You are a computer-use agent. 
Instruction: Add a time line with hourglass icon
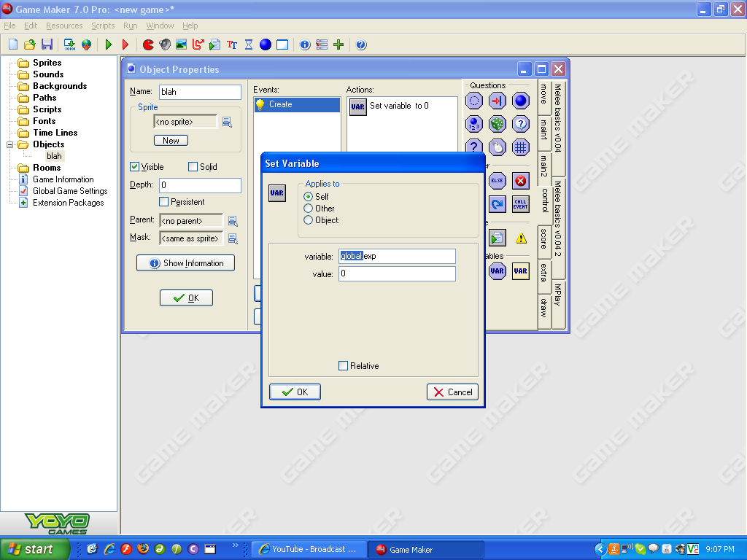(249, 44)
